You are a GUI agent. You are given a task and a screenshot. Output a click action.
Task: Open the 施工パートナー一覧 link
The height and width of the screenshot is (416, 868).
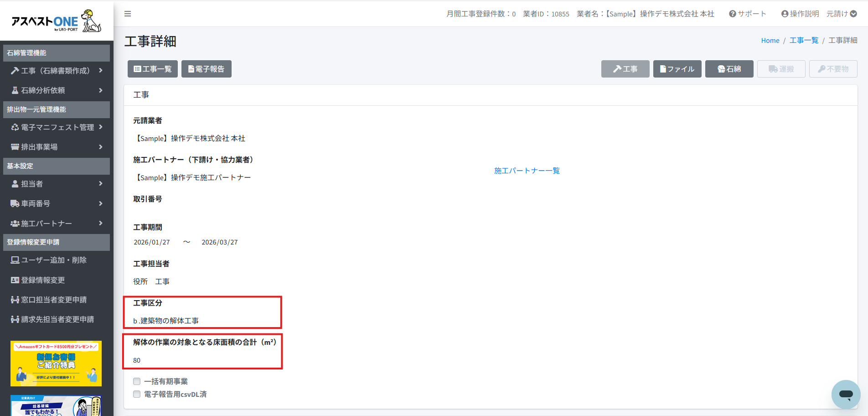[527, 171]
